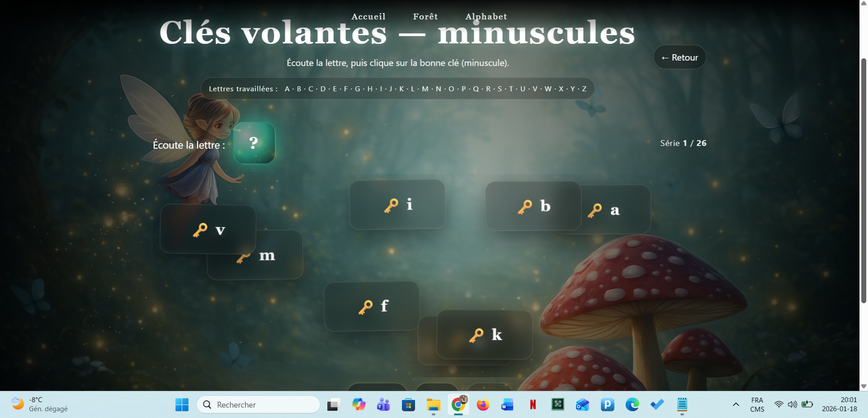Go back with the Retour button
The height and width of the screenshot is (418, 868).
[679, 57]
